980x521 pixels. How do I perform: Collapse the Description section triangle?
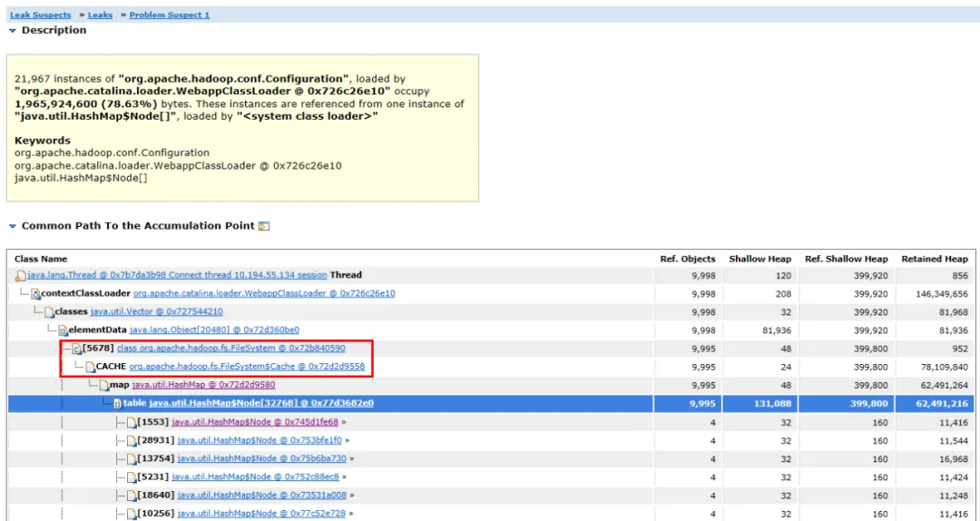(x=13, y=31)
